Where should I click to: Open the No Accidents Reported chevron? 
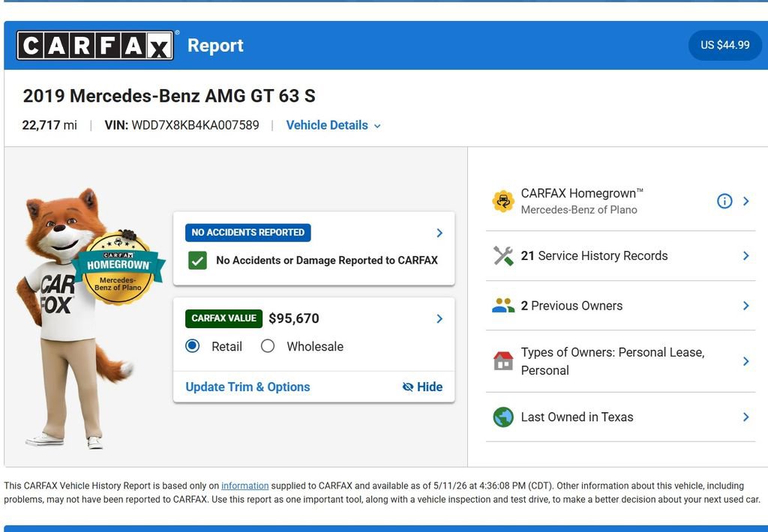click(x=439, y=233)
